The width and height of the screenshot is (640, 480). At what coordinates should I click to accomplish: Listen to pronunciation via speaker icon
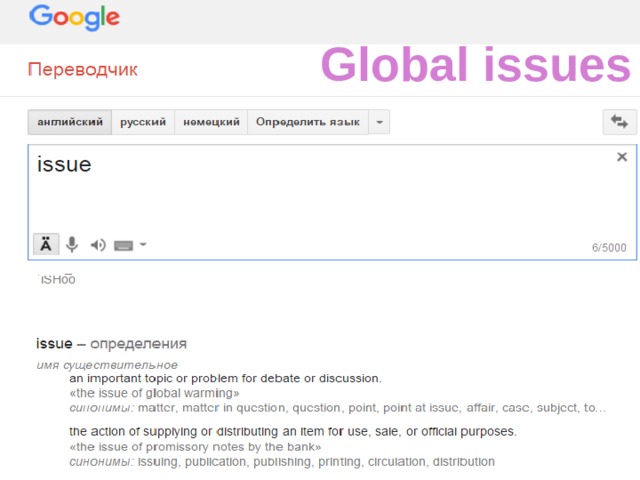pyautogui.click(x=98, y=245)
